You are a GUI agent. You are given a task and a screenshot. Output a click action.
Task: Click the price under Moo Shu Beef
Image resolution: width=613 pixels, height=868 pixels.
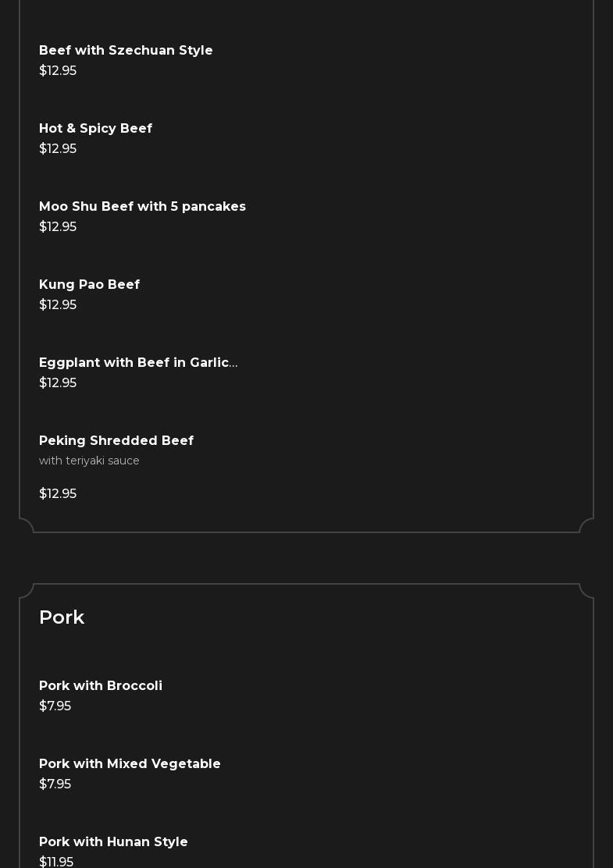(58, 226)
